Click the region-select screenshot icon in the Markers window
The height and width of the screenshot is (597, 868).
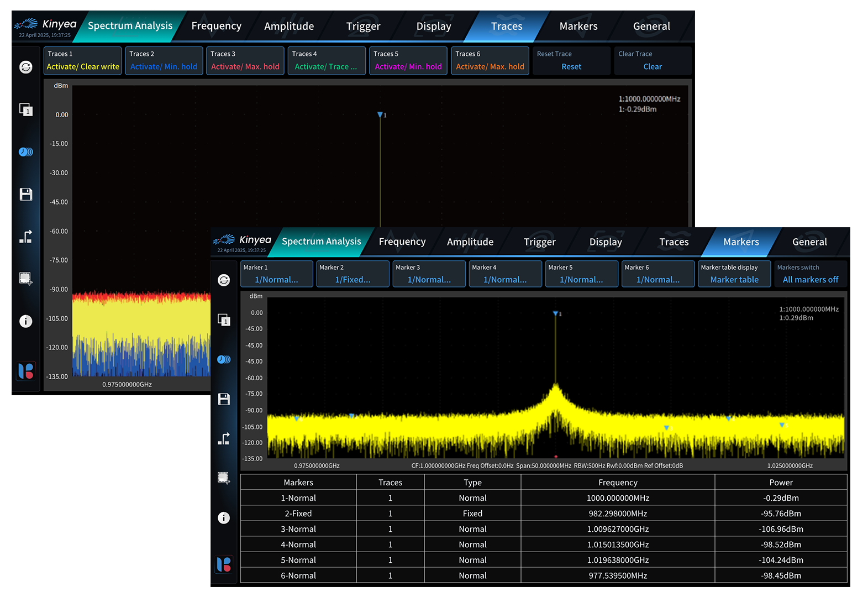[224, 478]
